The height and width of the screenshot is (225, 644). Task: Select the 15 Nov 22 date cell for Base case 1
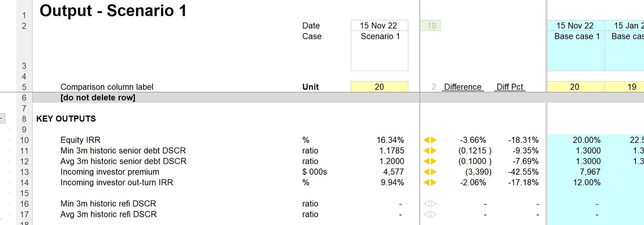575,26
